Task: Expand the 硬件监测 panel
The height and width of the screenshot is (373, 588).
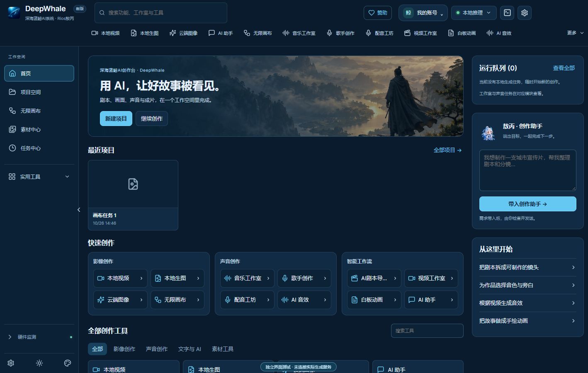Action: coord(39,337)
